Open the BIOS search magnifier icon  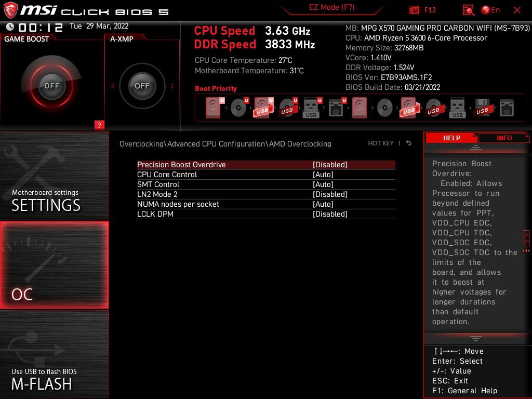(x=469, y=10)
